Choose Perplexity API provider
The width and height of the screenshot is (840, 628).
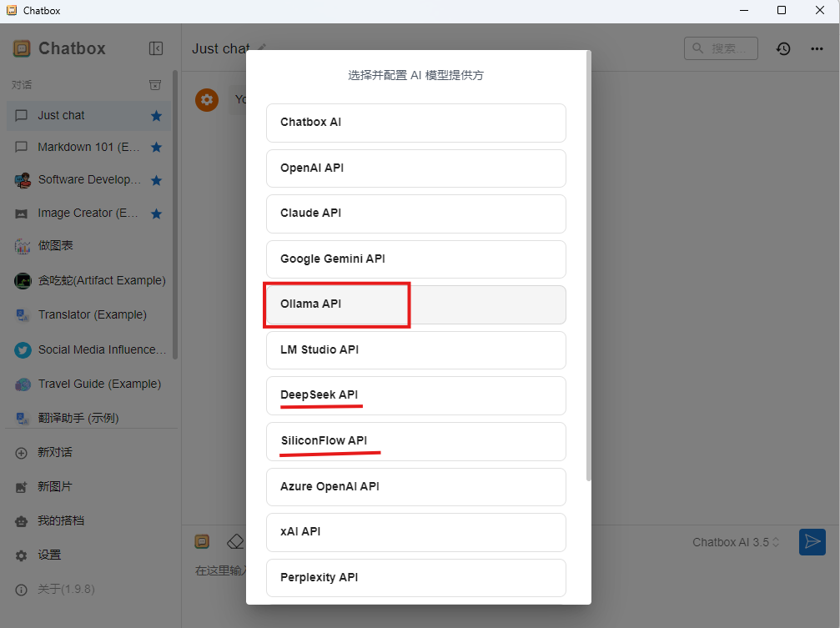(416, 578)
